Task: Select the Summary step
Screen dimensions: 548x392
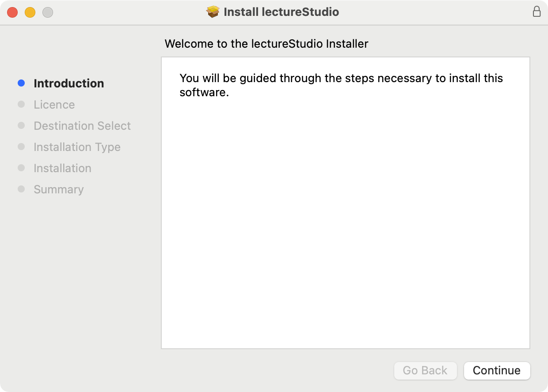Action: 58,189
